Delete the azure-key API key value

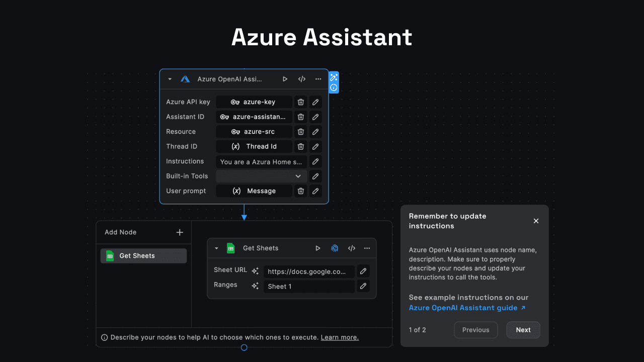point(300,102)
